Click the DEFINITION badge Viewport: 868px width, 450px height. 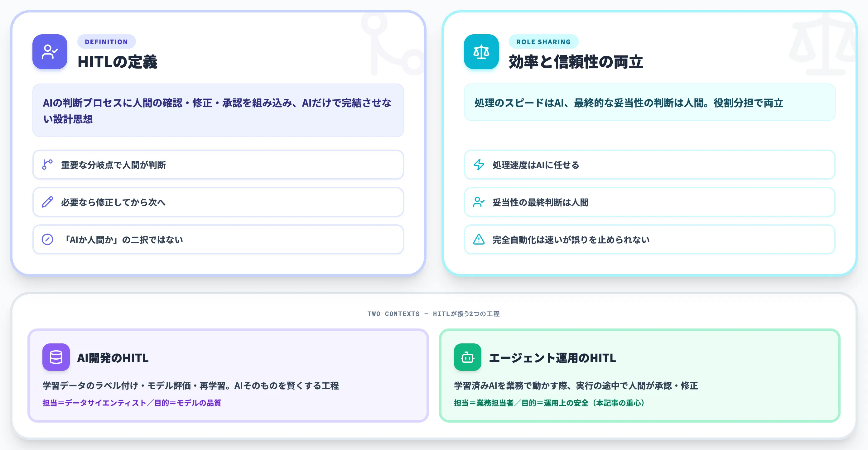pyautogui.click(x=107, y=42)
